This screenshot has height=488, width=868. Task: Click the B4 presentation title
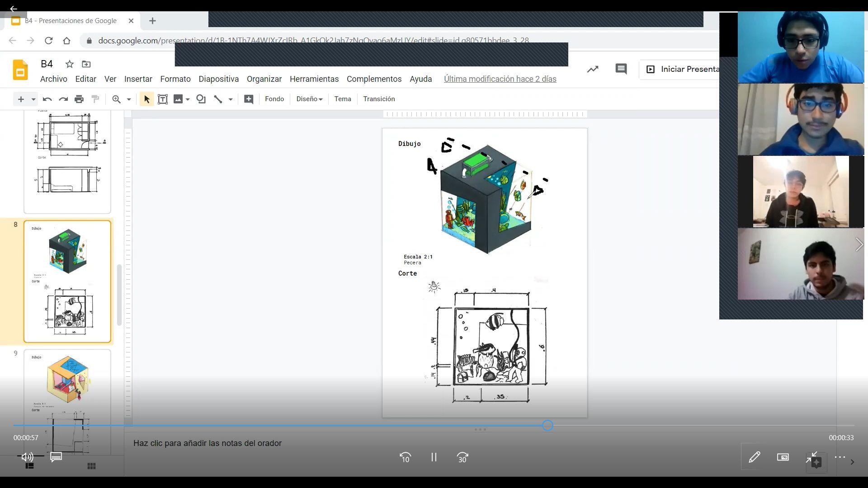pyautogui.click(x=47, y=64)
